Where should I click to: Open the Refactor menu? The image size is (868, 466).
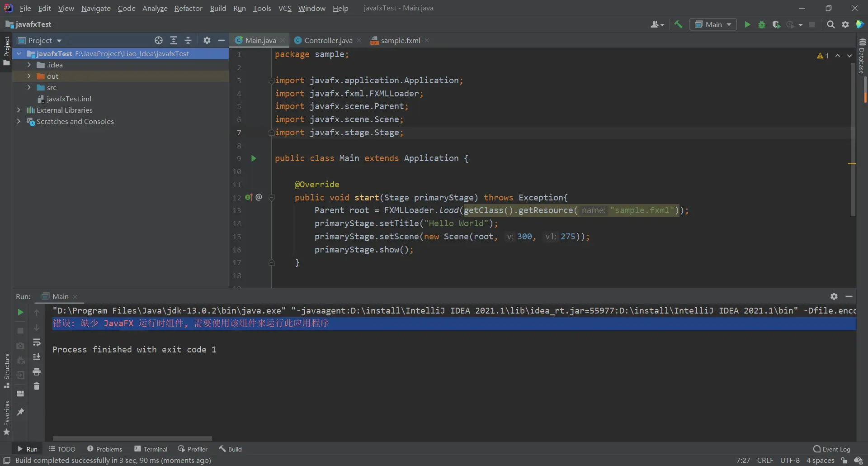pyautogui.click(x=188, y=8)
